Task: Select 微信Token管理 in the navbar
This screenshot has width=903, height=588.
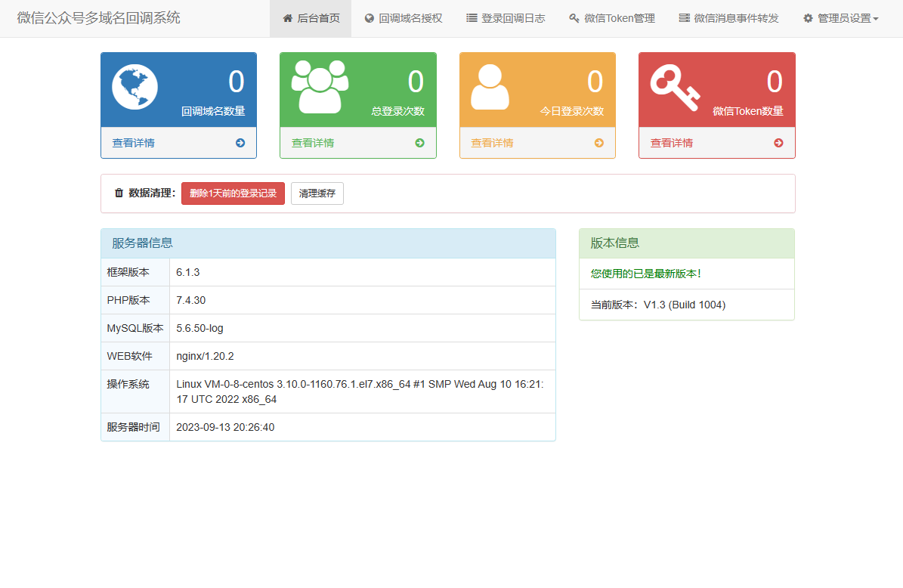Action: [x=612, y=18]
